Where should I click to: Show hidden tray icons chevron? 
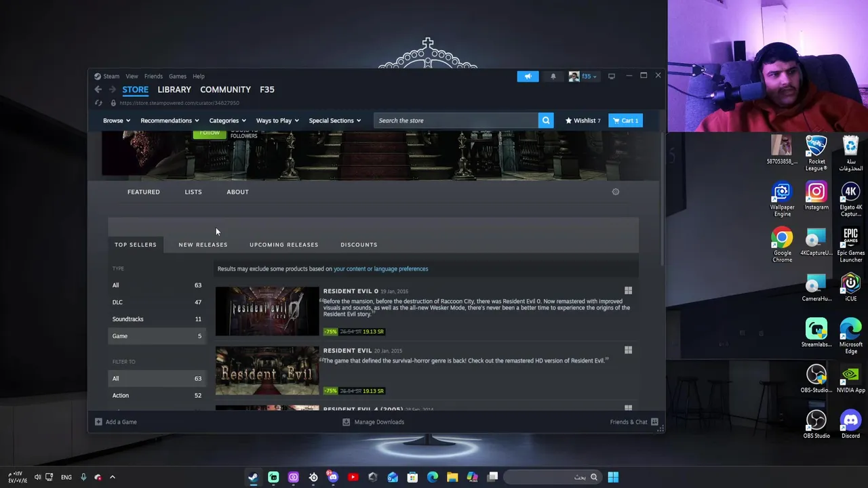(113, 477)
